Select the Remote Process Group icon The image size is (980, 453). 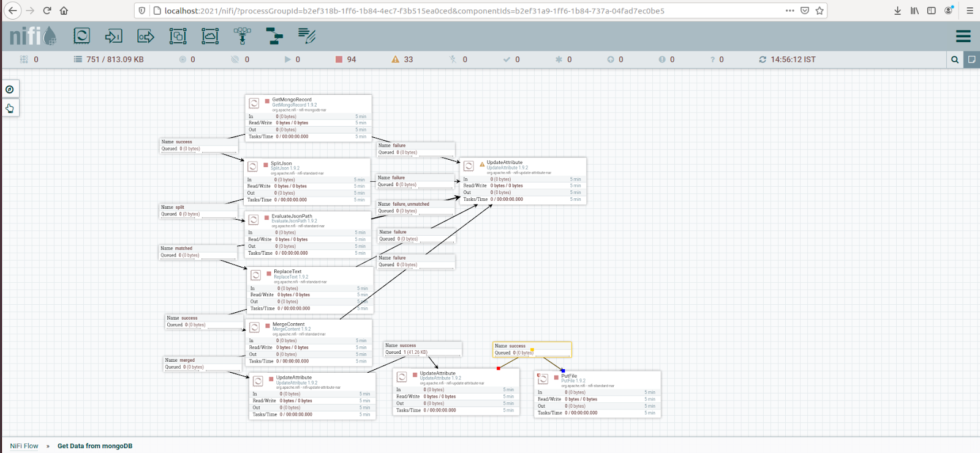210,36
